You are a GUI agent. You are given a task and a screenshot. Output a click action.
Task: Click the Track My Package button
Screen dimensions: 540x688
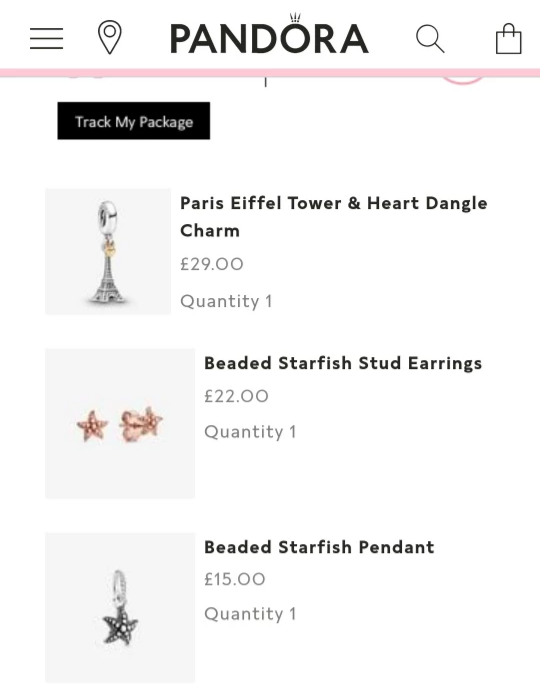(134, 121)
